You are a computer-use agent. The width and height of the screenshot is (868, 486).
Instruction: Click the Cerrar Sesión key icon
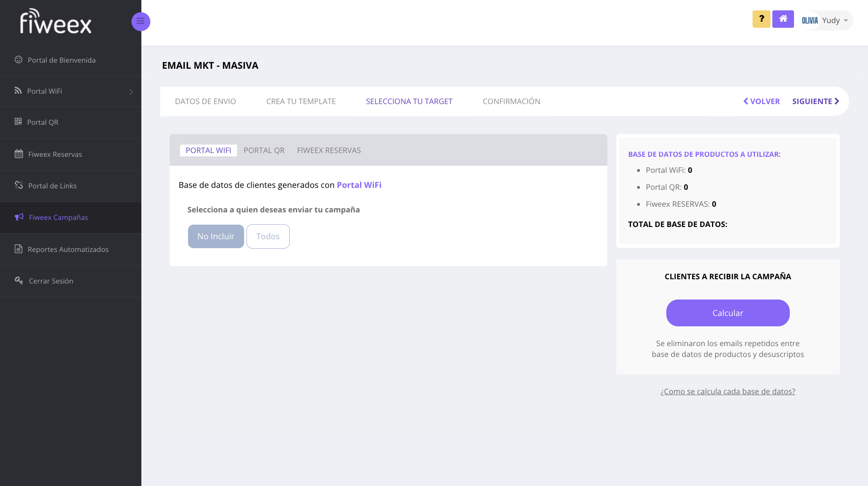(x=19, y=281)
